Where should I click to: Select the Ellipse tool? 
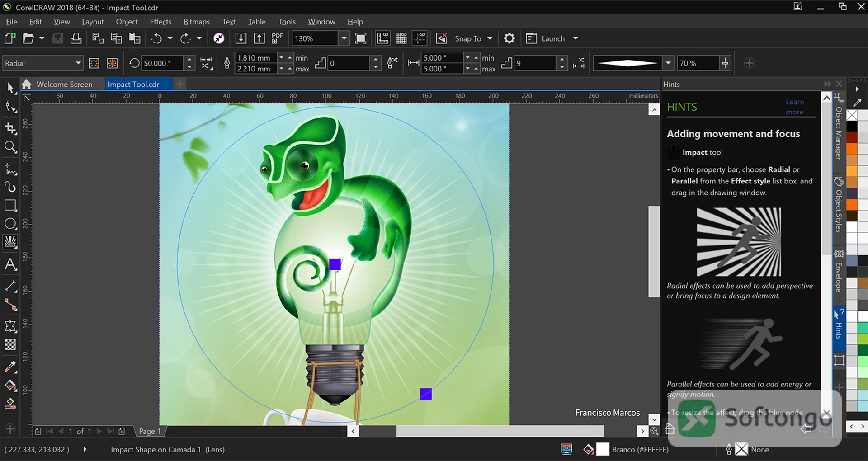[10, 224]
